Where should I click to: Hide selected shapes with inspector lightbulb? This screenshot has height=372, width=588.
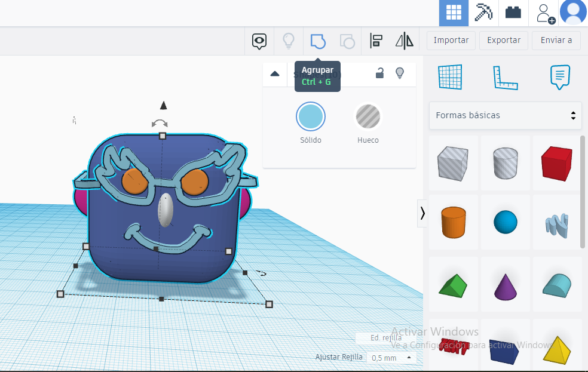[400, 73]
